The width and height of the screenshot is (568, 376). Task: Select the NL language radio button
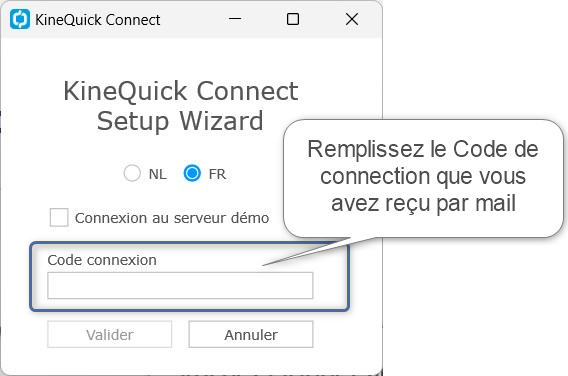pyautogui.click(x=132, y=173)
